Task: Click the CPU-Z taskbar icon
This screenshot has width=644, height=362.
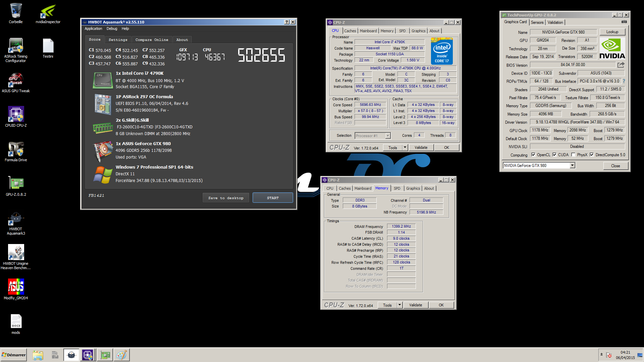Action: [88, 355]
